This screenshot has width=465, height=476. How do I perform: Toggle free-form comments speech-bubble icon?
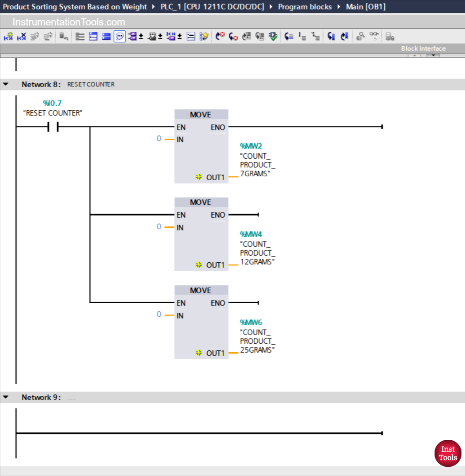pyautogui.click(x=119, y=36)
